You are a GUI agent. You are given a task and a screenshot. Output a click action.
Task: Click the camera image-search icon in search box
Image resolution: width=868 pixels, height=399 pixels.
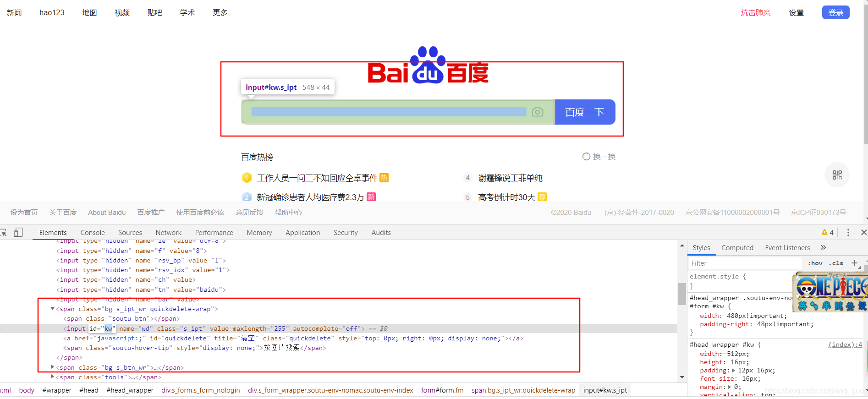538,112
